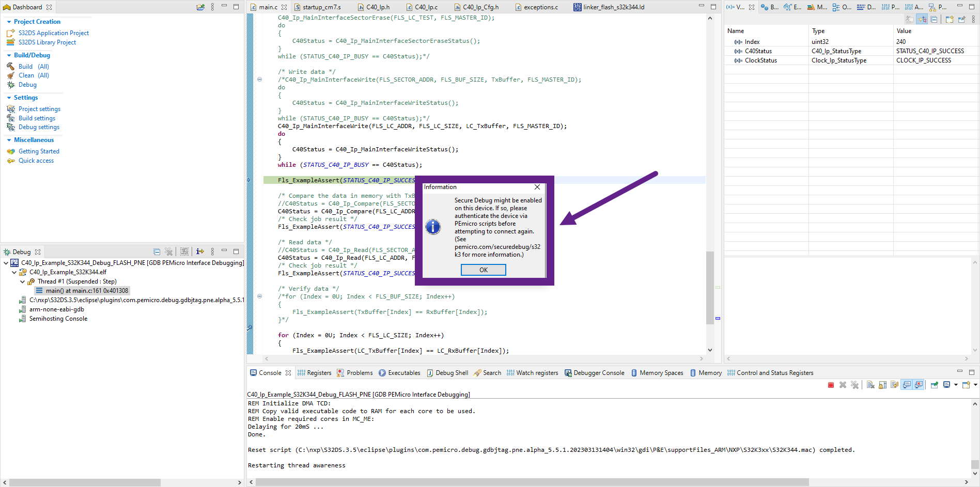This screenshot has height=487, width=980.
Task: Close the Information dialog with X
Action: 537,187
